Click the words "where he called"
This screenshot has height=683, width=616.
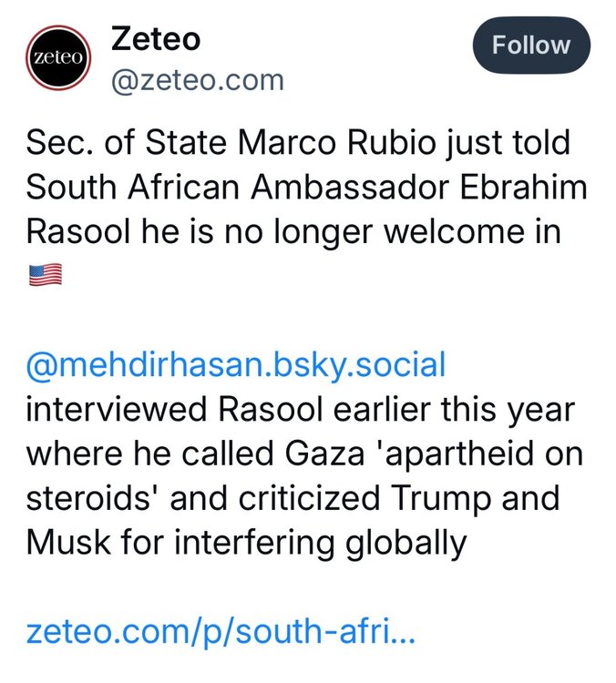[x=135, y=454]
